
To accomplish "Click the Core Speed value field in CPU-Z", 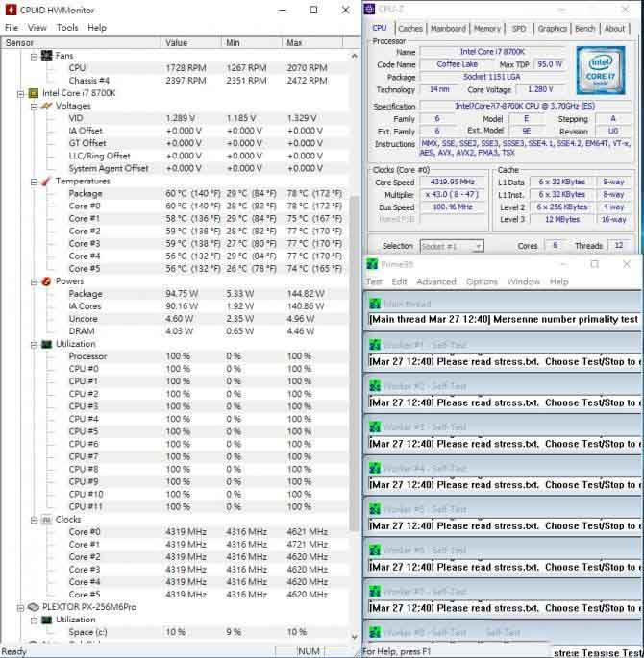I will [453, 183].
